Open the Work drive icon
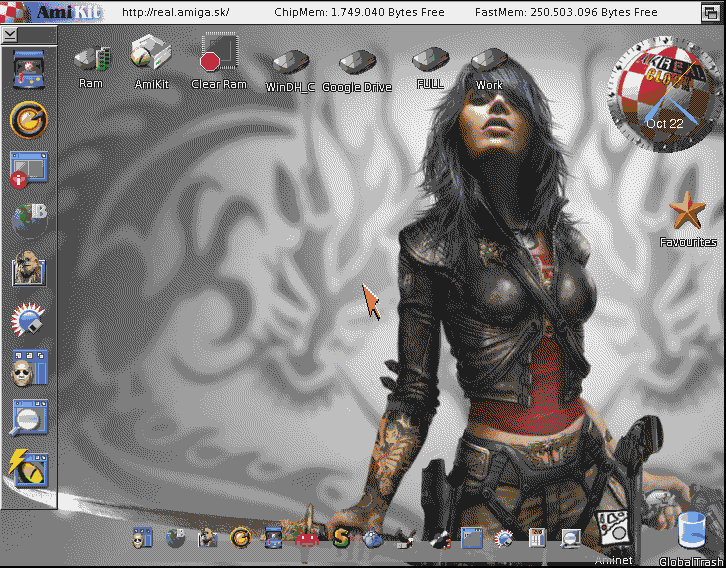This screenshot has width=726, height=568. [488, 61]
